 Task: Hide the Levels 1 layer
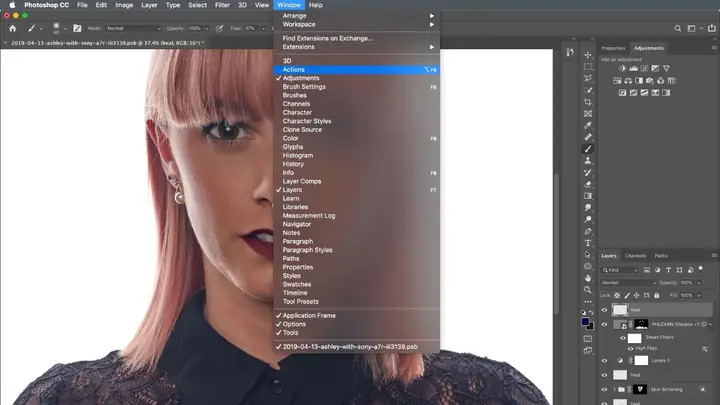tap(604, 361)
